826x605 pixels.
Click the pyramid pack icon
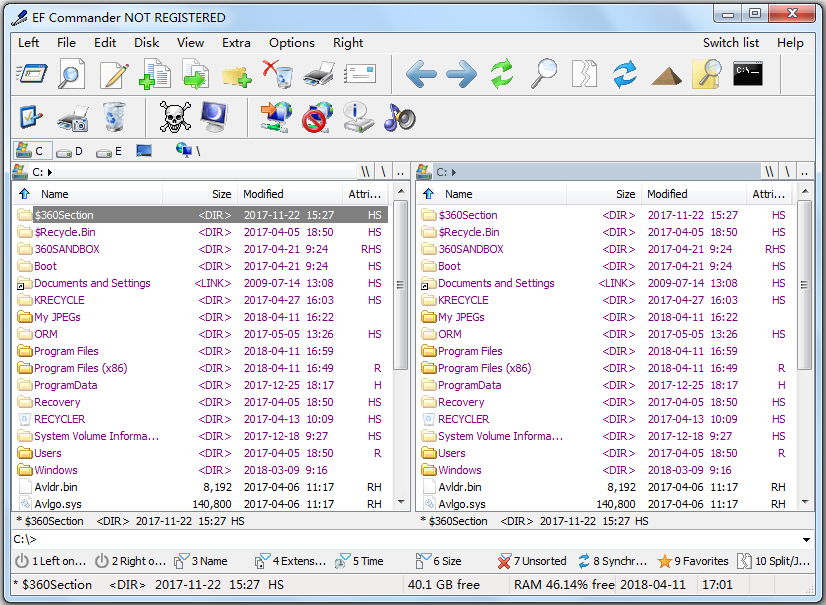pyautogui.click(x=666, y=76)
